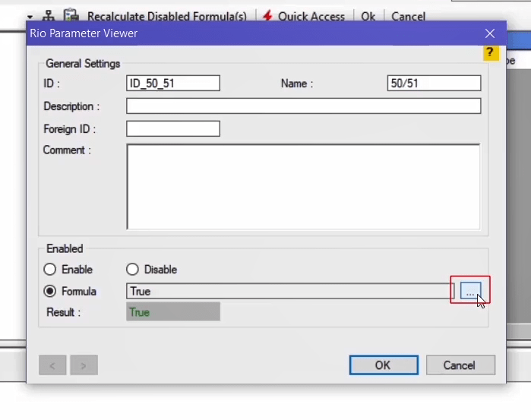The height and width of the screenshot is (420, 531).
Task: Open the formula editor ellipsis button
Action: pyautogui.click(x=470, y=291)
